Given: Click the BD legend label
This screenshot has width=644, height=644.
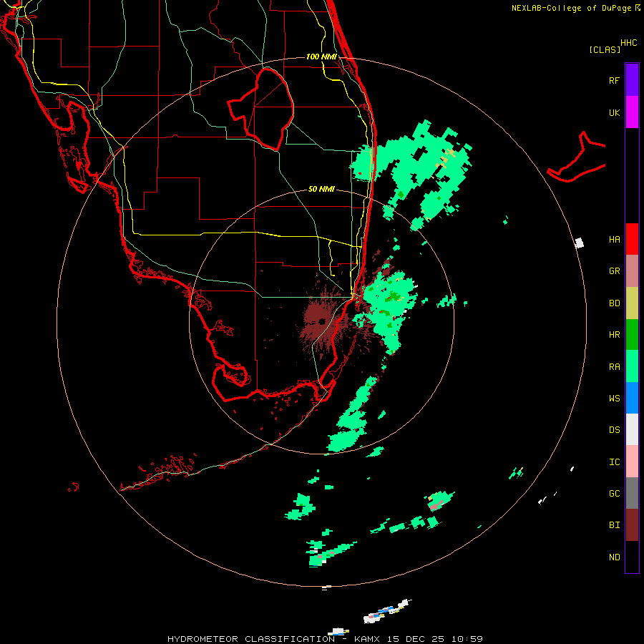Looking at the screenshot, I should click(614, 303).
